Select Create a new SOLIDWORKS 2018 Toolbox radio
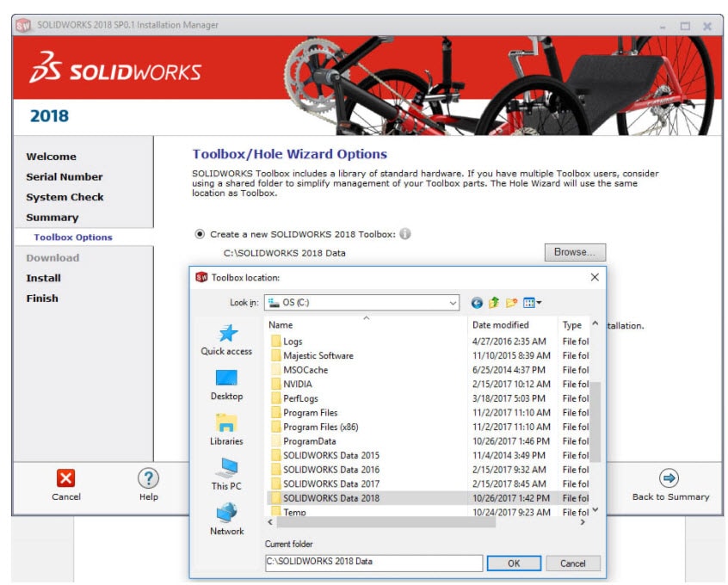 coord(200,235)
